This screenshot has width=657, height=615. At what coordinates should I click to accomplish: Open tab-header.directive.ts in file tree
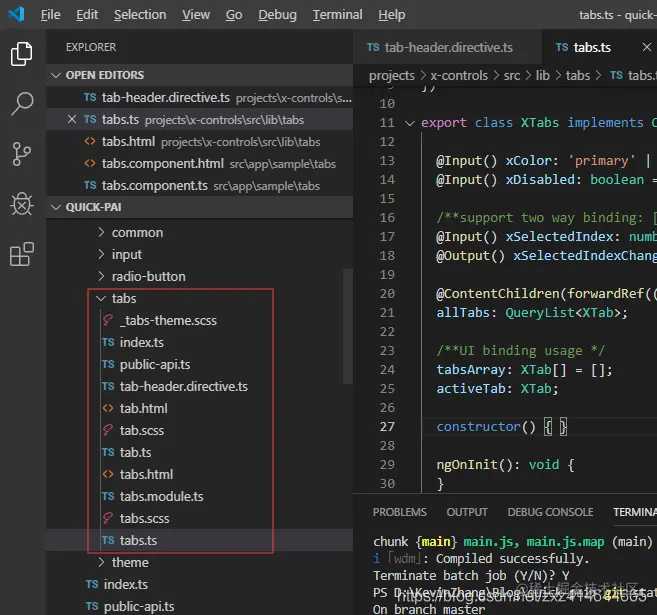[199, 387]
